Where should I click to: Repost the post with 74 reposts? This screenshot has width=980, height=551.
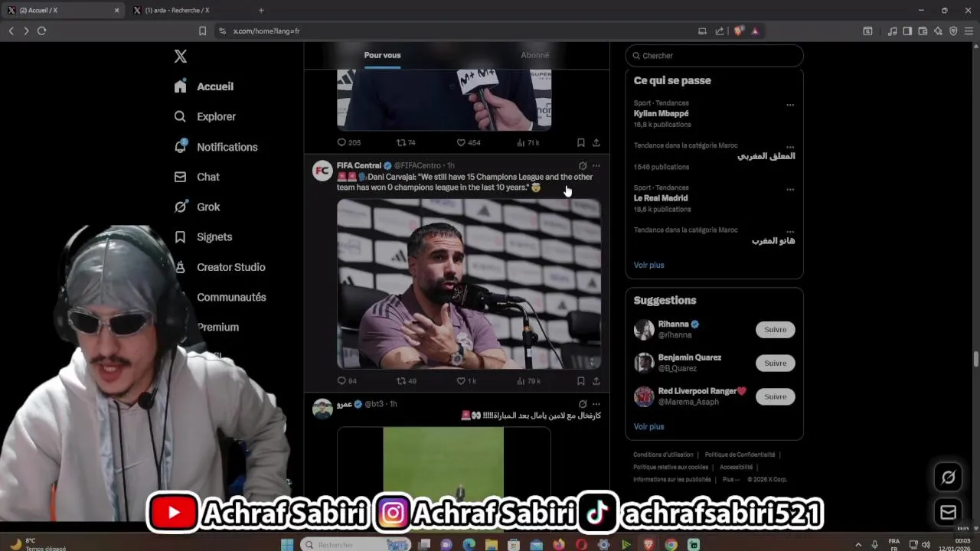tap(406, 142)
